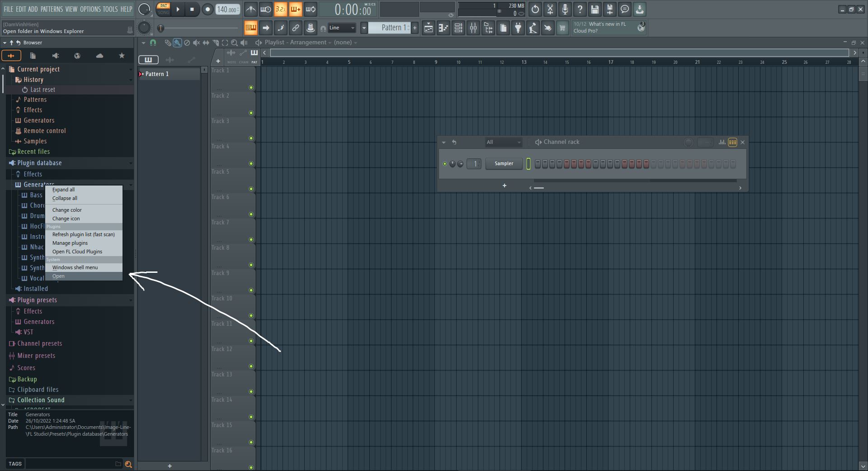Toggle the Sampler channel mute LED
Image resolution: width=868 pixels, height=471 pixels.
click(x=445, y=164)
